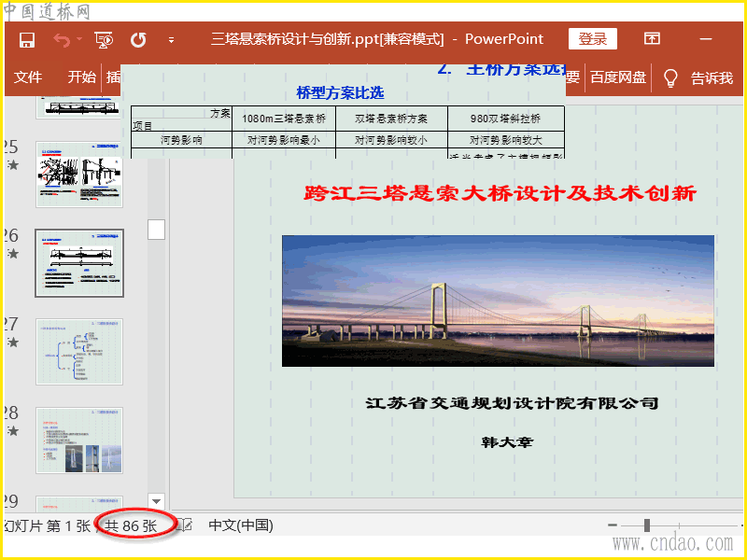Image resolution: width=747 pixels, height=560 pixels.
Task: Click the zoom slider handle
Action: (x=647, y=525)
